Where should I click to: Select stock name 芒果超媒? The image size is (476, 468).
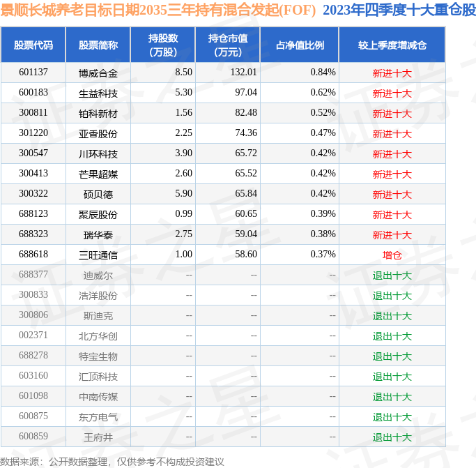tap(98, 174)
